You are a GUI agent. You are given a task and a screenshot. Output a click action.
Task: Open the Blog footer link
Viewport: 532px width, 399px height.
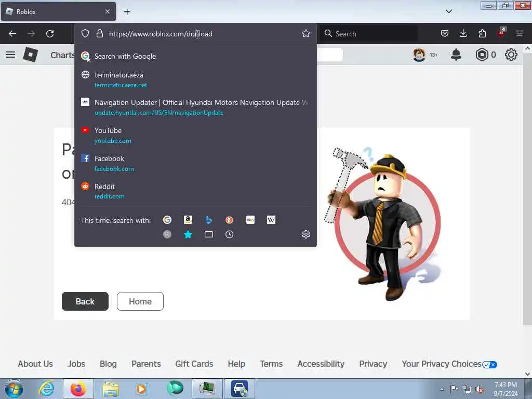[x=108, y=364]
